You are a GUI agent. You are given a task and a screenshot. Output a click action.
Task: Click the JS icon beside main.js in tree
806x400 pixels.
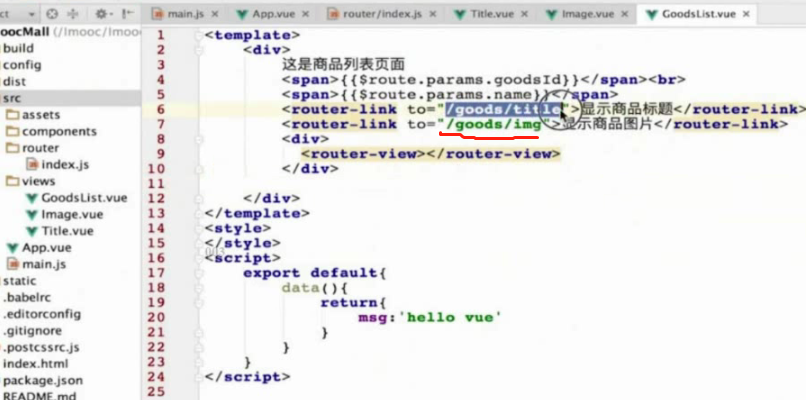point(13,264)
